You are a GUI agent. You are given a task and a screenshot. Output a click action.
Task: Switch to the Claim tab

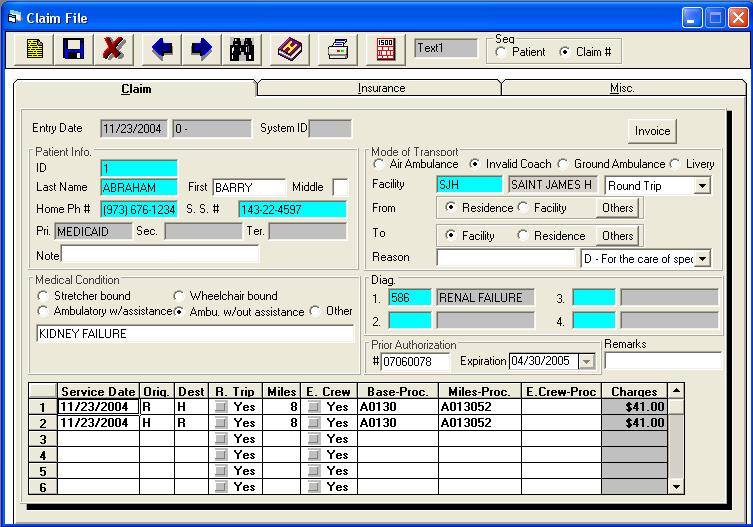136,89
